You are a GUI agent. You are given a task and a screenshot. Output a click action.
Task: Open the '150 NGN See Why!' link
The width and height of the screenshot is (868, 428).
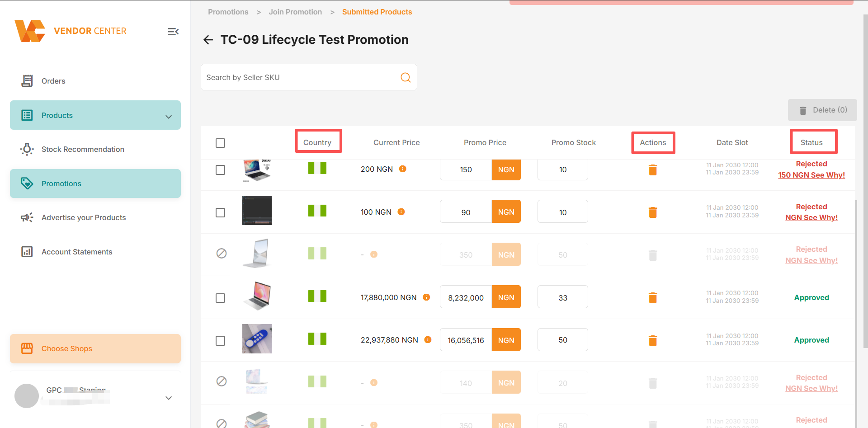[x=811, y=175]
